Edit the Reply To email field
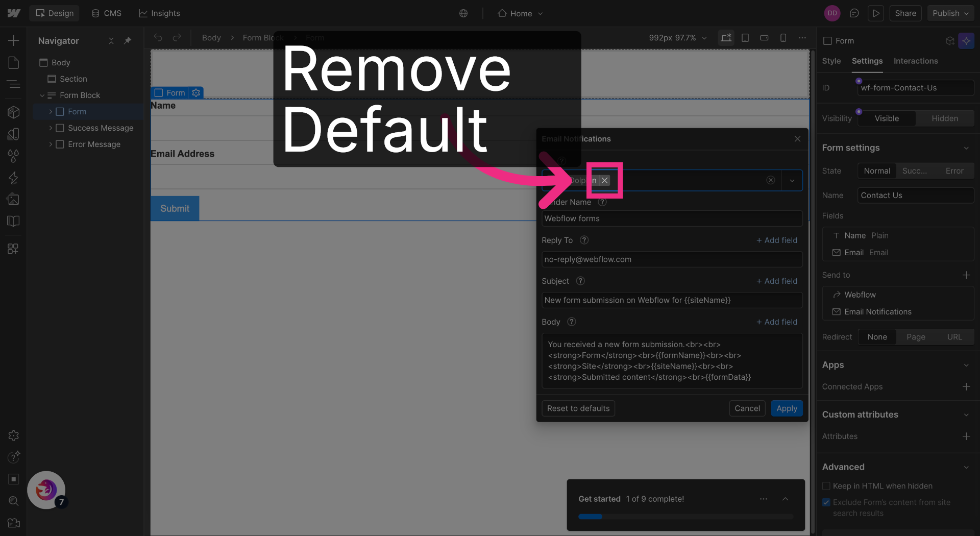The width and height of the screenshot is (980, 536). click(672, 259)
